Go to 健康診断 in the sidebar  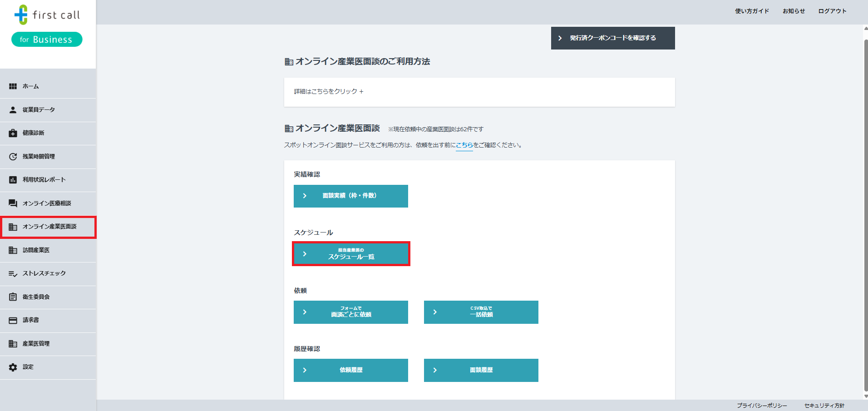[48, 133]
